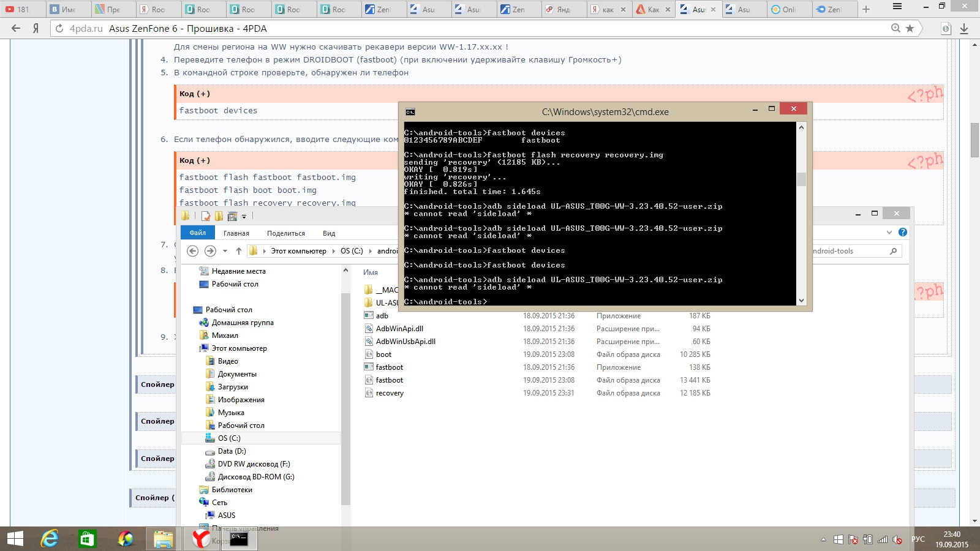
Task: Select OS (C:) in the navigation tree
Action: point(229,438)
